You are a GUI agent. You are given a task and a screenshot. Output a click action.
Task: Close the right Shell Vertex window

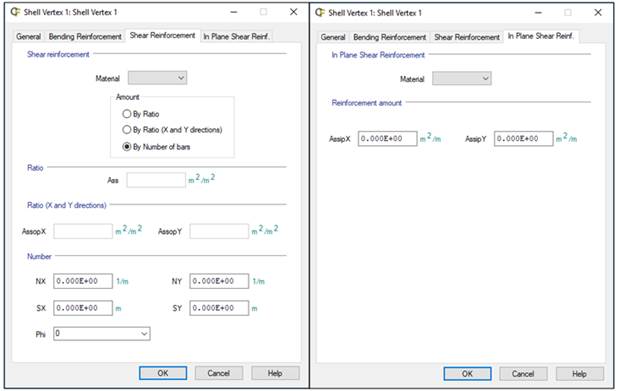[x=598, y=13]
